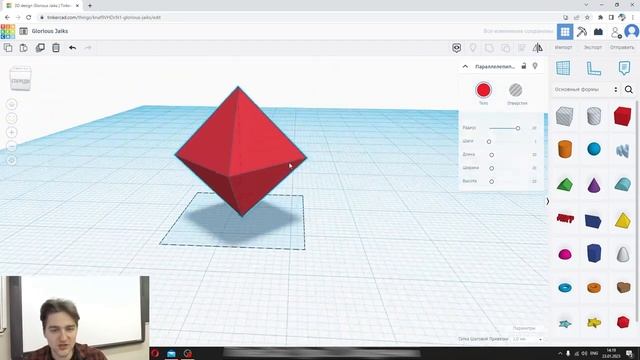Screen dimensions: 640x360
Task: Open the user profile avatar
Action: 632,31
